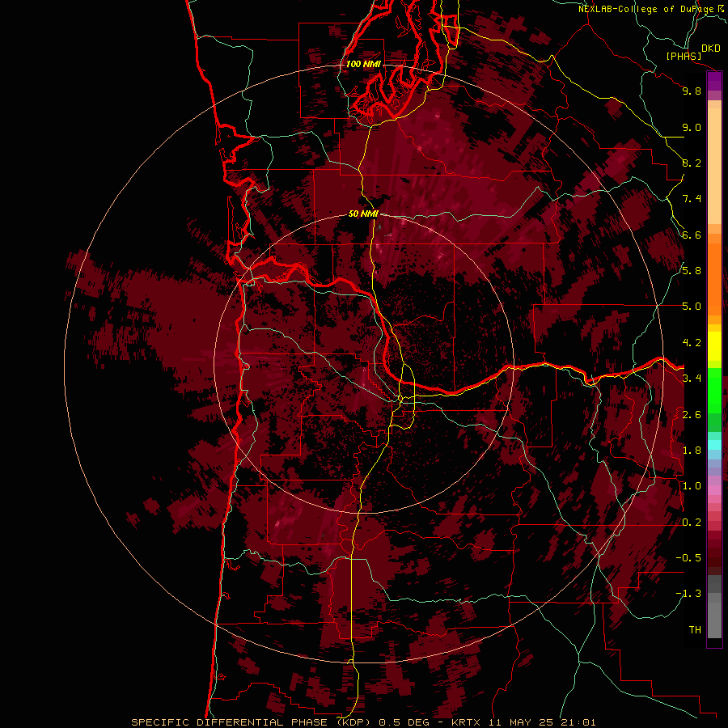Click the SPECIFIC DIFFERENTIAL PHASE (KDP) caption
The width and height of the screenshot is (728, 728).
252,722
